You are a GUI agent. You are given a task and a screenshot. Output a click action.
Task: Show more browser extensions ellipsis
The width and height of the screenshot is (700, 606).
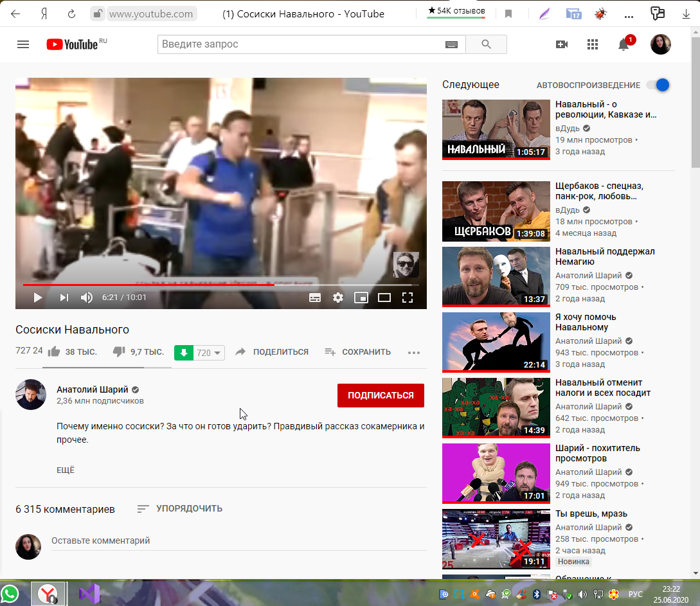pos(629,16)
